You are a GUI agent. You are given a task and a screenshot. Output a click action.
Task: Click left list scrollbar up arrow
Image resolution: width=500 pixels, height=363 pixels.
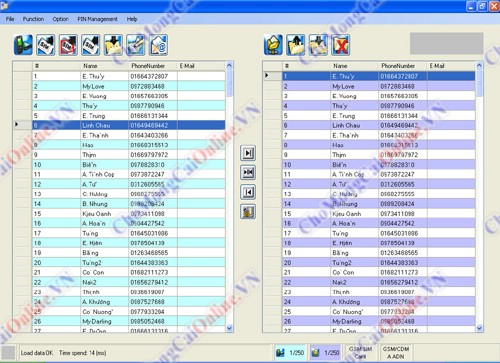tap(229, 65)
